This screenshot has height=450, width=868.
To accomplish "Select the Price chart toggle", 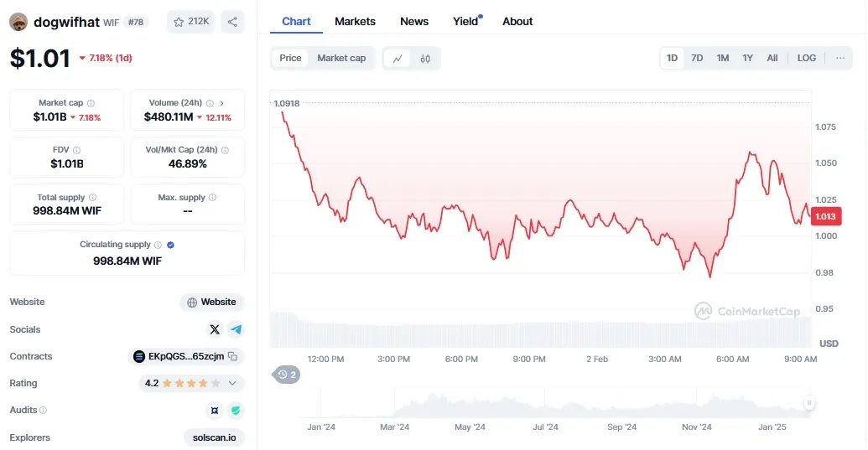I will (x=290, y=58).
